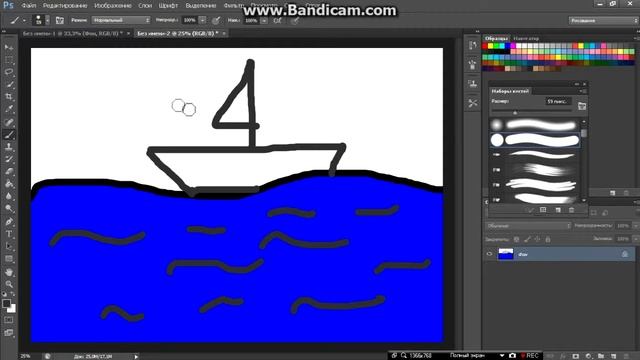The height and width of the screenshot is (360, 640).
Task: Enable airbrush mode button
Action: 278,20
